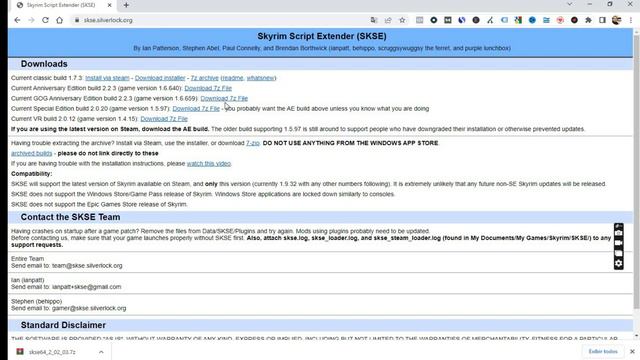Download 7z File for VR build 2.0.12
Screen dimensions: 640x360
(164, 119)
